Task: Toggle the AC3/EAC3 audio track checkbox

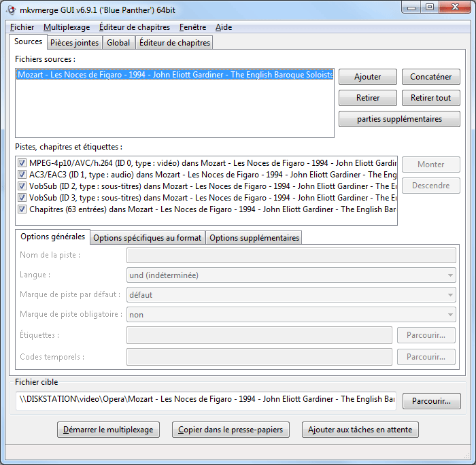Action: tap(22, 175)
